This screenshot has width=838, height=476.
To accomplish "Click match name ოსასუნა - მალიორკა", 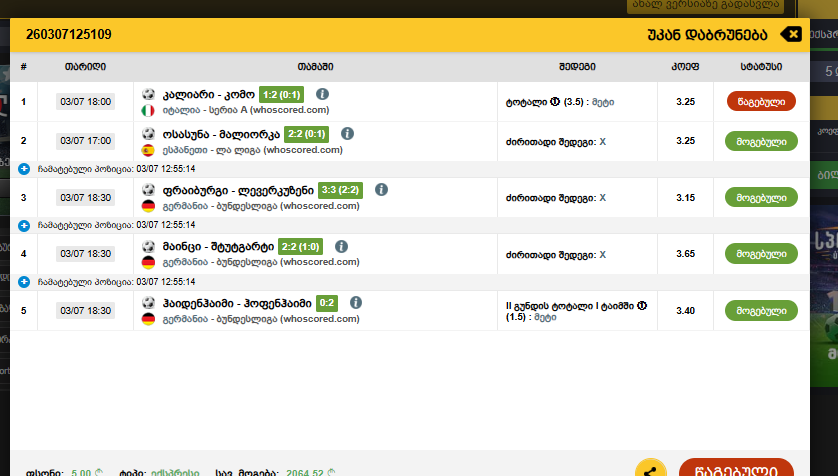I will point(221,134).
